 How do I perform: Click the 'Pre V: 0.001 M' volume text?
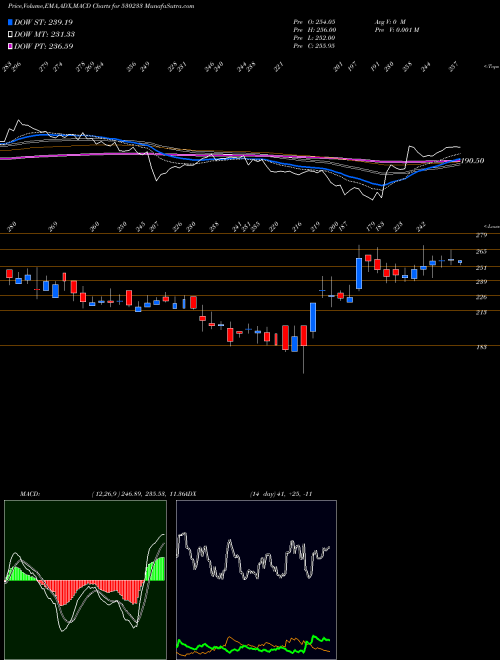coord(396,30)
